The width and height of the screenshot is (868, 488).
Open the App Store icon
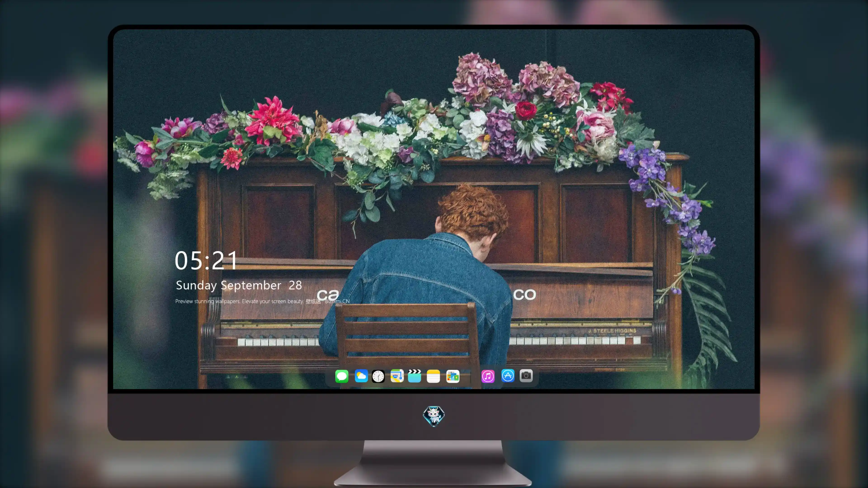508,375
